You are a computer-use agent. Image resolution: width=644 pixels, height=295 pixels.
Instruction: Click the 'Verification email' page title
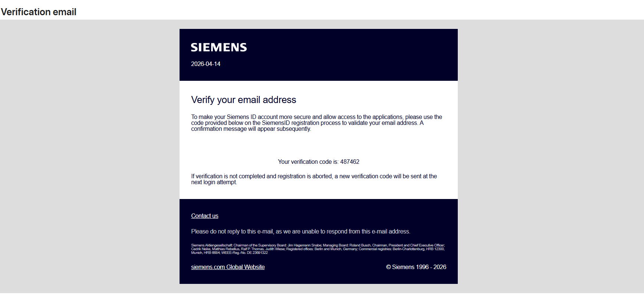tap(39, 12)
